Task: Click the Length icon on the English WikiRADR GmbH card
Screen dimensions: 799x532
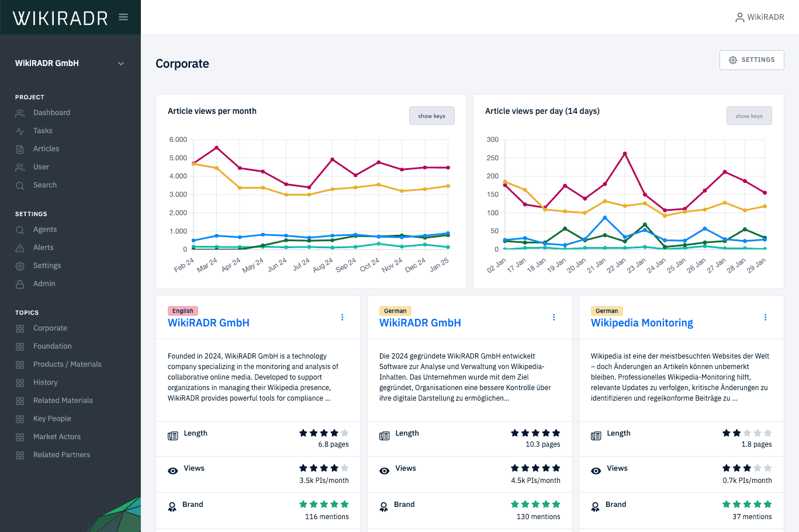Action: click(173, 436)
